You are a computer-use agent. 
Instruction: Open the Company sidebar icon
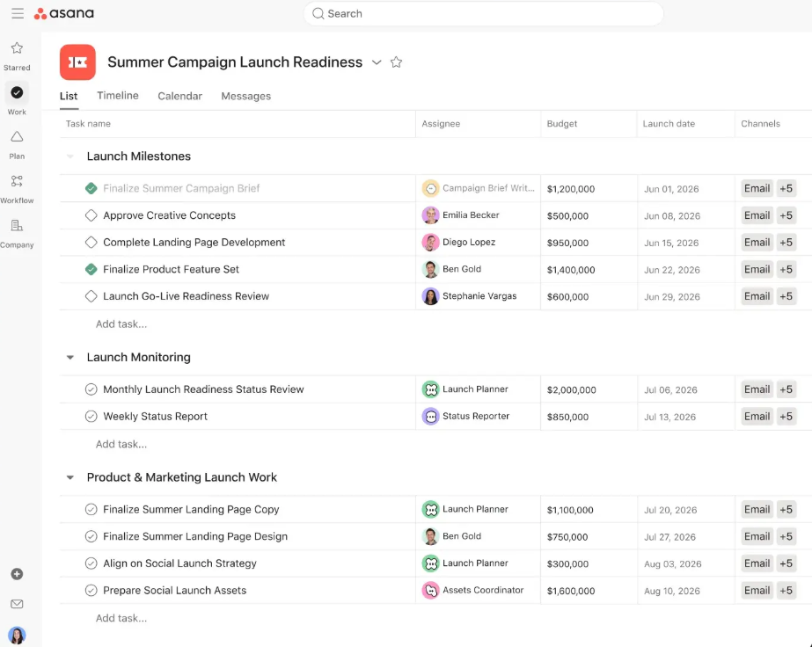pyautogui.click(x=17, y=226)
